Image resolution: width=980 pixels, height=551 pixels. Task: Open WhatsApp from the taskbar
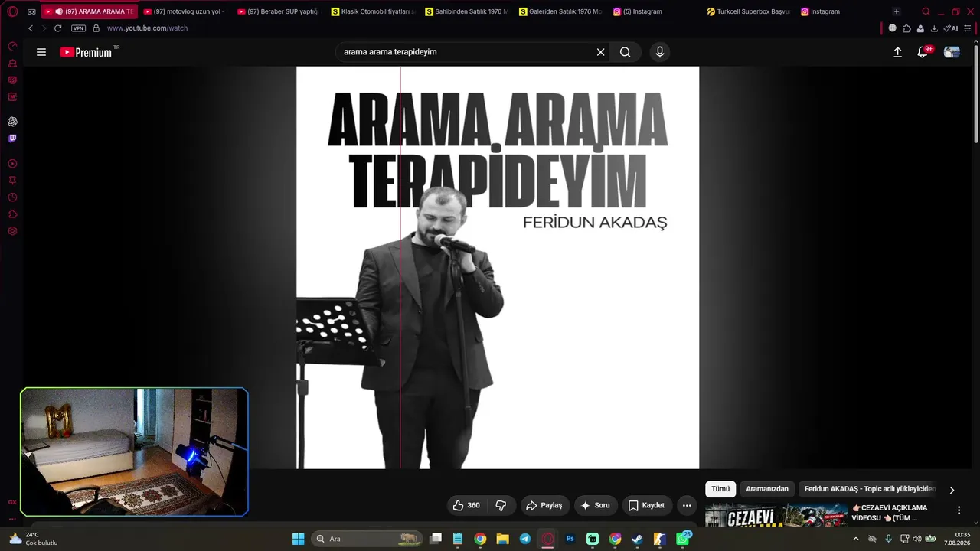[x=682, y=539]
